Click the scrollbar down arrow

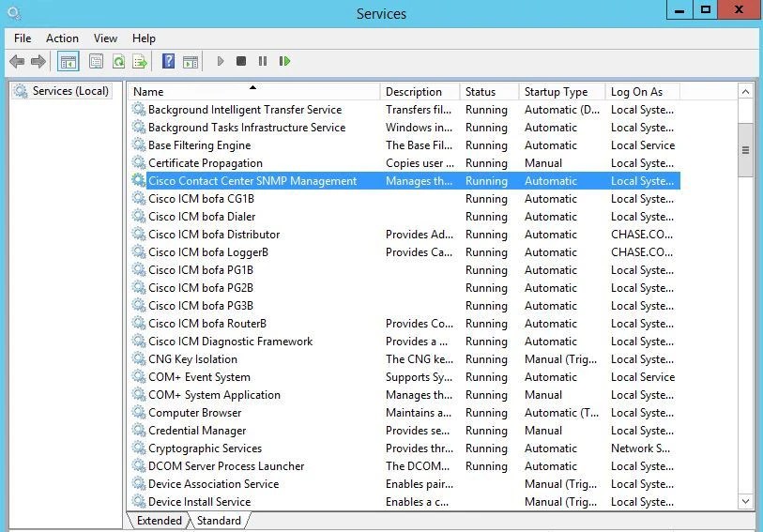tap(745, 501)
